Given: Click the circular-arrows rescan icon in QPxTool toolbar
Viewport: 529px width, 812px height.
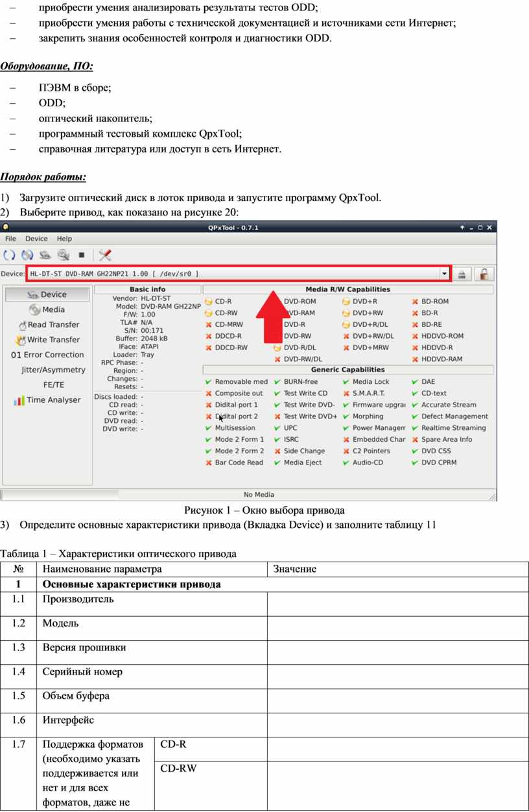Looking at the screenshot, I should 10,256.
